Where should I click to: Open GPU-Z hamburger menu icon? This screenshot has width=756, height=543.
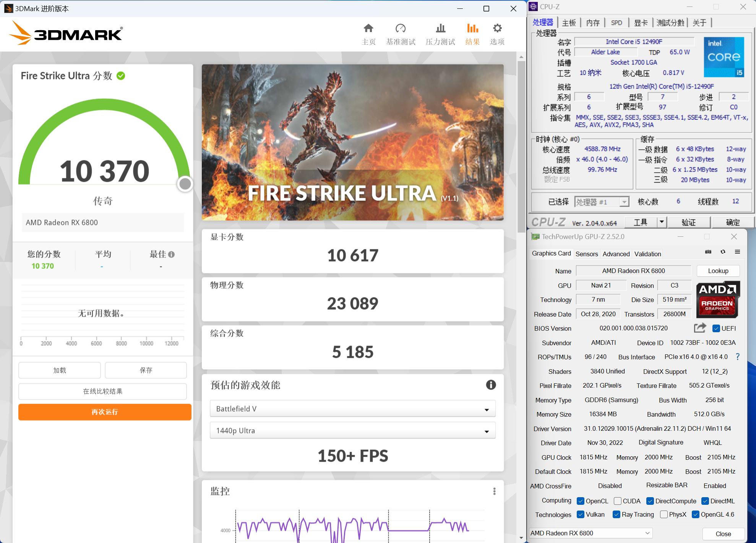(x=738, y=252)
